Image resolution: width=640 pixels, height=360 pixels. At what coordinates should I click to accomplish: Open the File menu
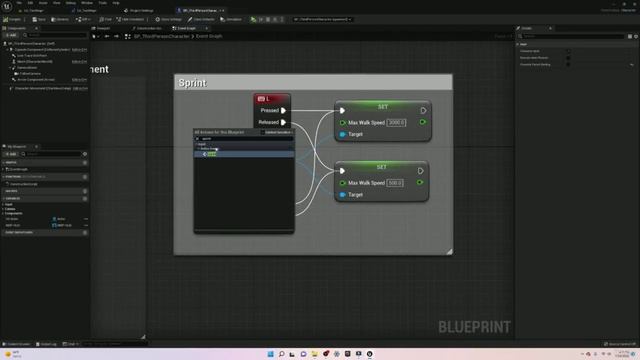click(19, 3)
